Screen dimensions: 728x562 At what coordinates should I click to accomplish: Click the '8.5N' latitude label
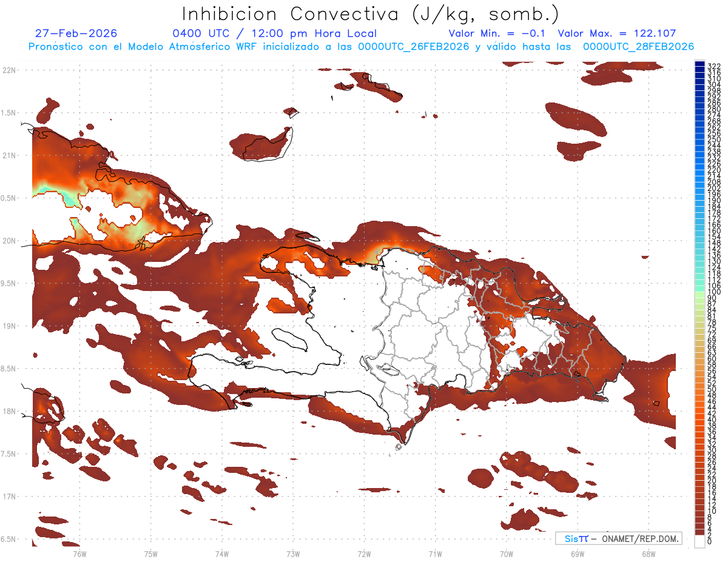pos(8,369)
